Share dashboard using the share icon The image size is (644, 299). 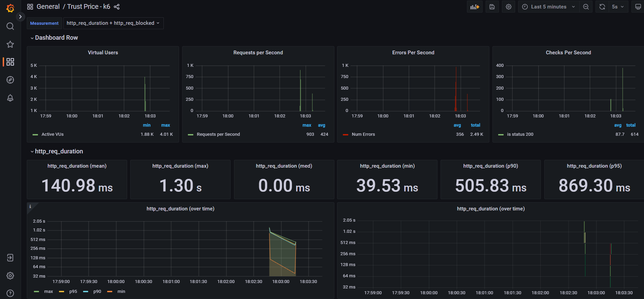pyautogui.click(x=117, y=7)
